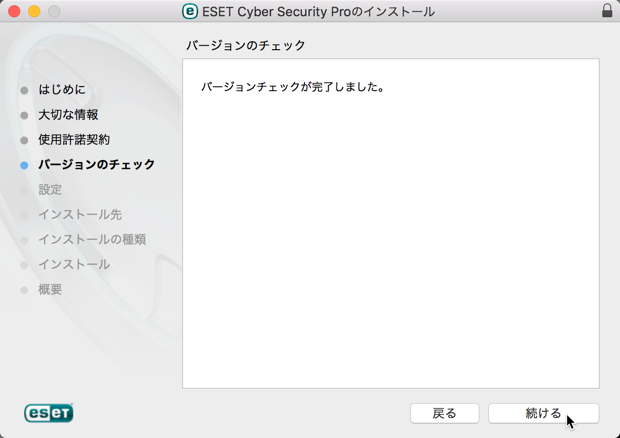
Task: Select the 使用許諾契約 step
Action: tap(74, 140)
